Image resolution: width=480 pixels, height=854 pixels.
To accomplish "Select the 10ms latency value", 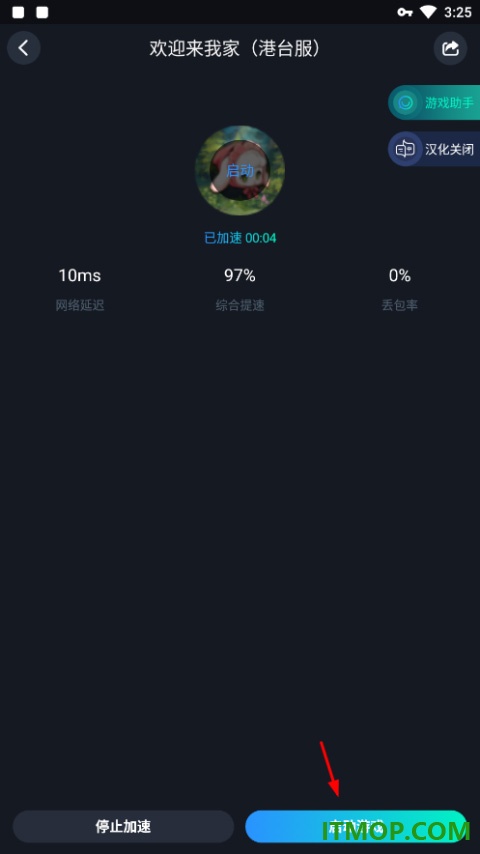I will [x=80, y=276].
